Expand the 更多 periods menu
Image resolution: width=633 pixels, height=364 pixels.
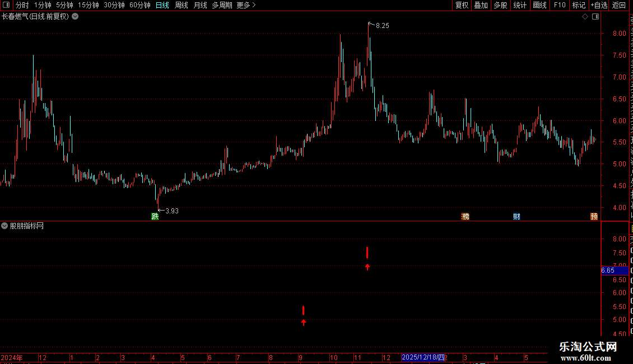(x=246, y=5)
